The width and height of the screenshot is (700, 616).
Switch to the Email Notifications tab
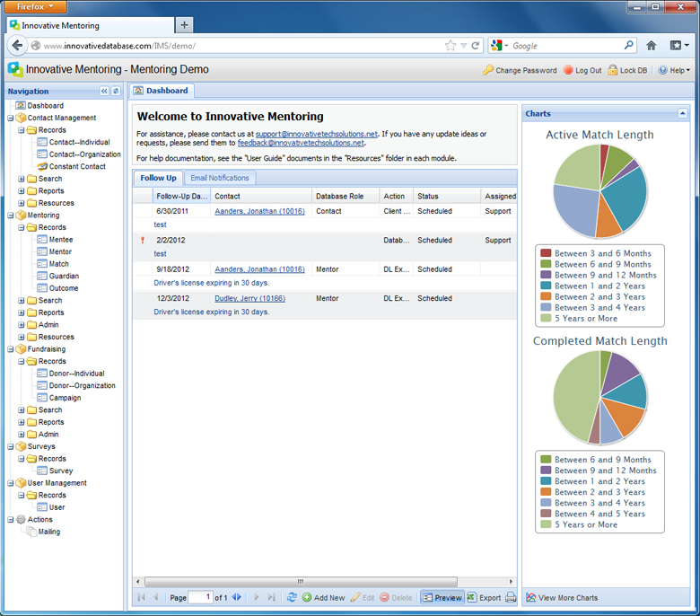[x=220, y=178]
